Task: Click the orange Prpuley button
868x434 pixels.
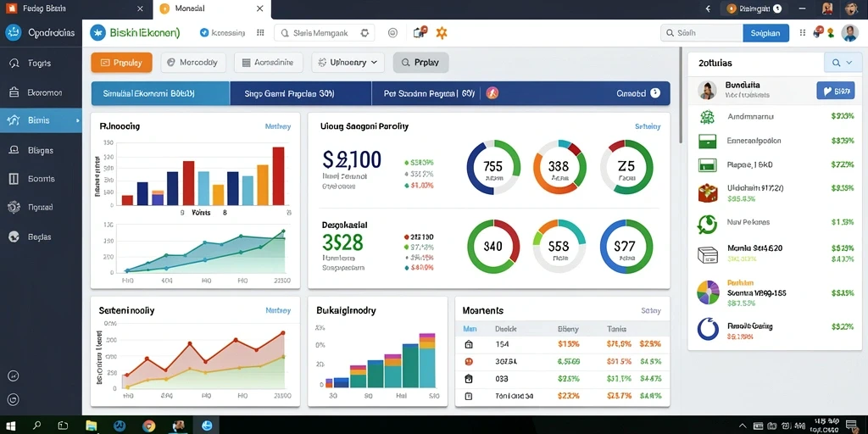Action: coord(121,63)
